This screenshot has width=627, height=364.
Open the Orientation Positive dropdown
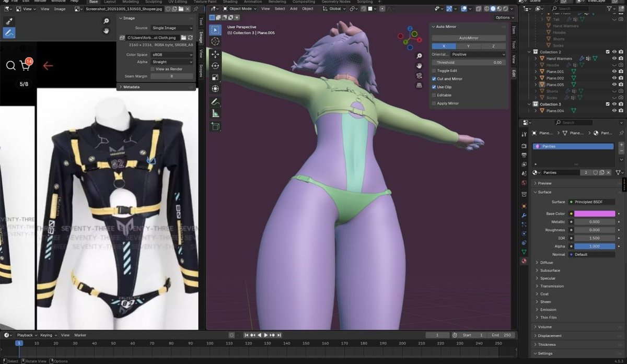(x=478, y=54)
